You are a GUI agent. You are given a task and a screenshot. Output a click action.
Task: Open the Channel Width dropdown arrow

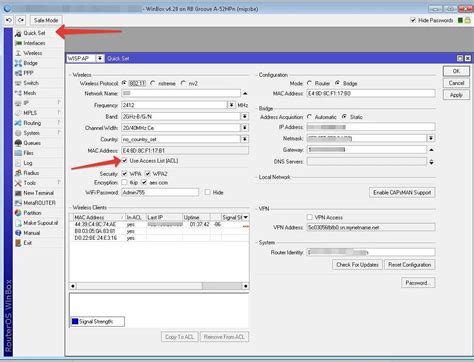point(245,128)
